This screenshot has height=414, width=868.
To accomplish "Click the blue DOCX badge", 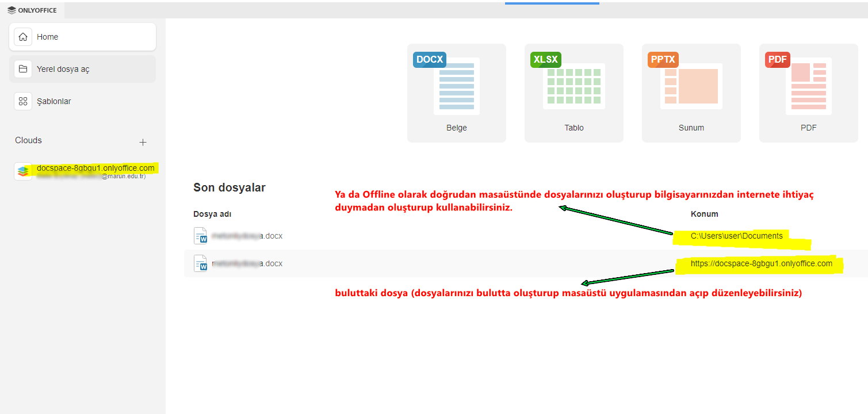I will click(x=429, y=60).
